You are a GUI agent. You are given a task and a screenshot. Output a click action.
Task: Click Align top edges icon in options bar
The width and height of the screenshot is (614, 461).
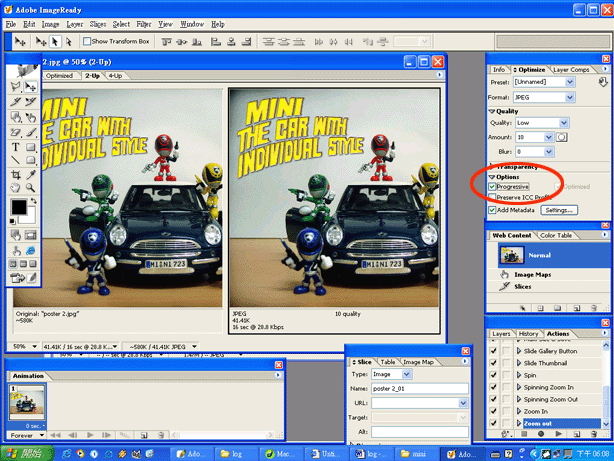tap(166, 41)
